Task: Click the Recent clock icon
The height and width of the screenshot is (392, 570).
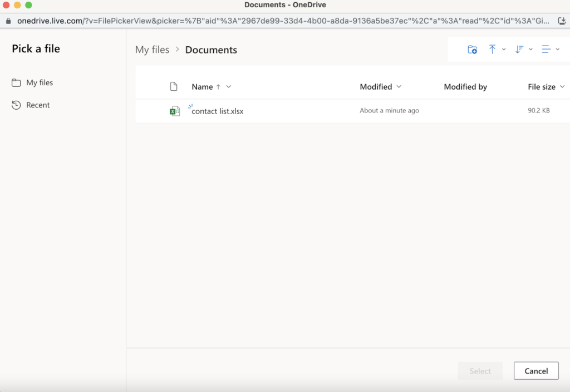Action: pyautogui.click(x=16, y=105)
